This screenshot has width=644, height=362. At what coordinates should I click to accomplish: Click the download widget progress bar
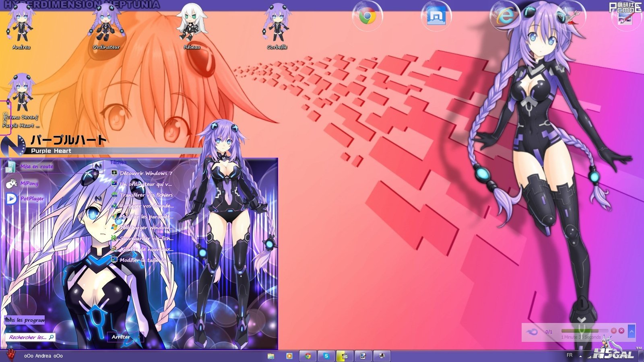580,331
